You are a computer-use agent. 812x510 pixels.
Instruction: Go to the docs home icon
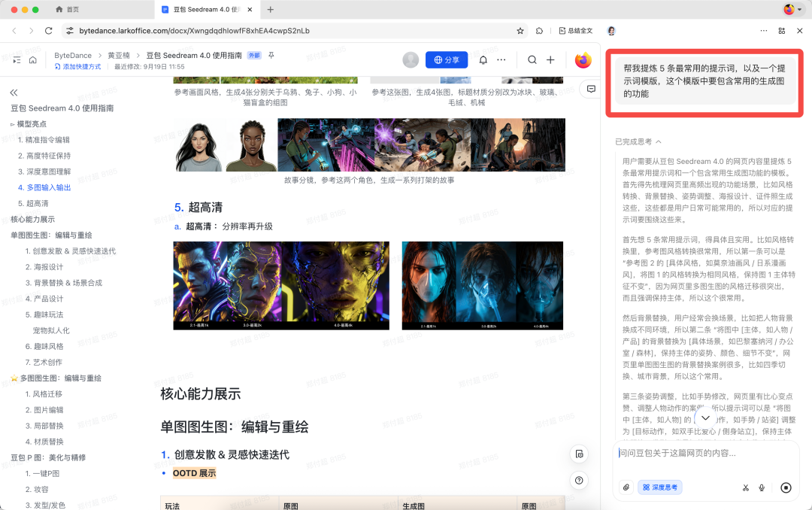point(32,60)
